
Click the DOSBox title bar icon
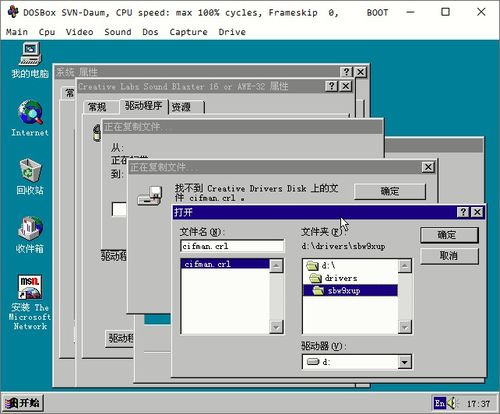pos(13,12)
